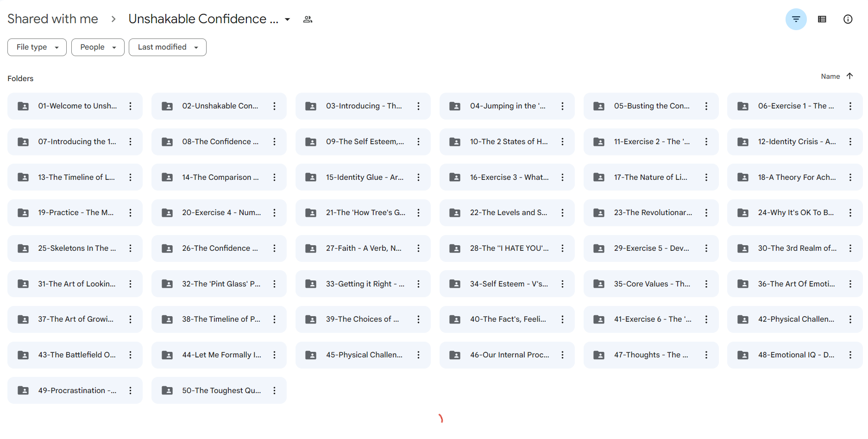868x439 pixels.
Task: Select folder 44-Let Me Formally I...
Action: tap(219, 355)
